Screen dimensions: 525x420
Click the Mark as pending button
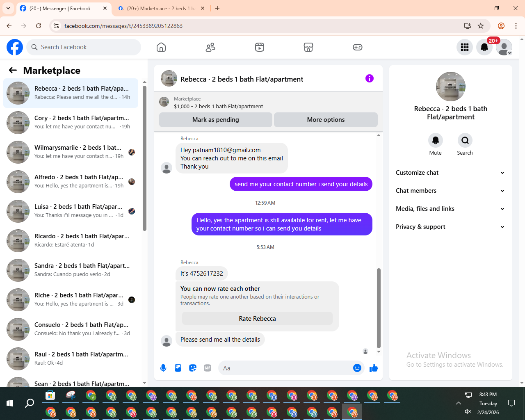click(x=216, y=120)
